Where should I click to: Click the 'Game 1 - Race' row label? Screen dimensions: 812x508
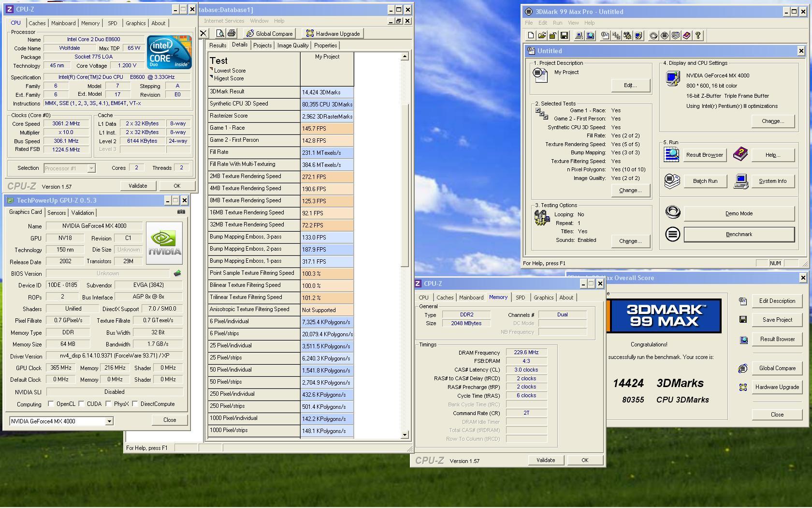pyautogui.click(x=254, y=128)
